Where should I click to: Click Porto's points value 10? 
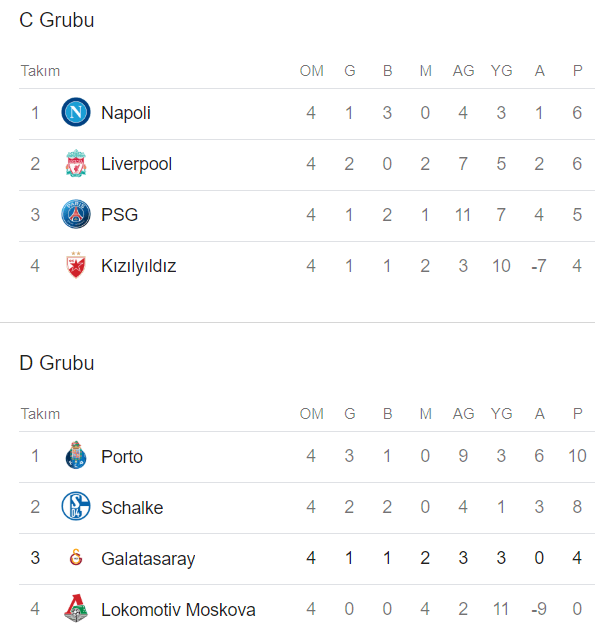pyautogui.click(x=577, y=456)
